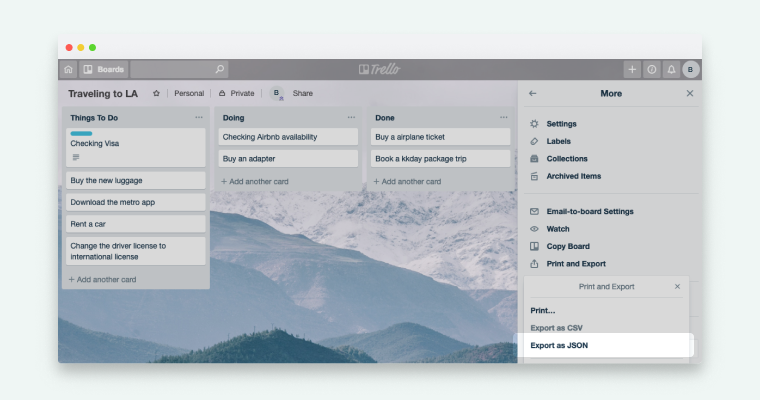Screen dimensions: 760x400
Task: Click the Done list title
Action: [385, 118]
